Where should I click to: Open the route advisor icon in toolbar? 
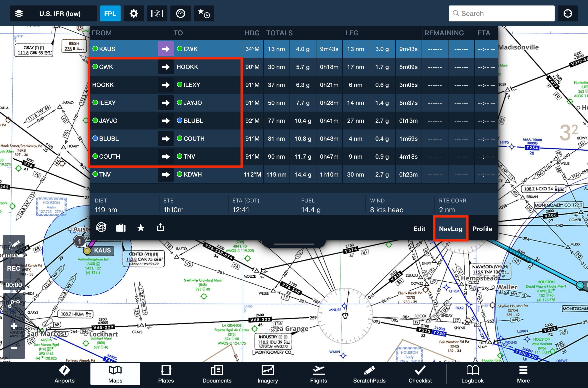pyautogui.click(x=157, y=13)
